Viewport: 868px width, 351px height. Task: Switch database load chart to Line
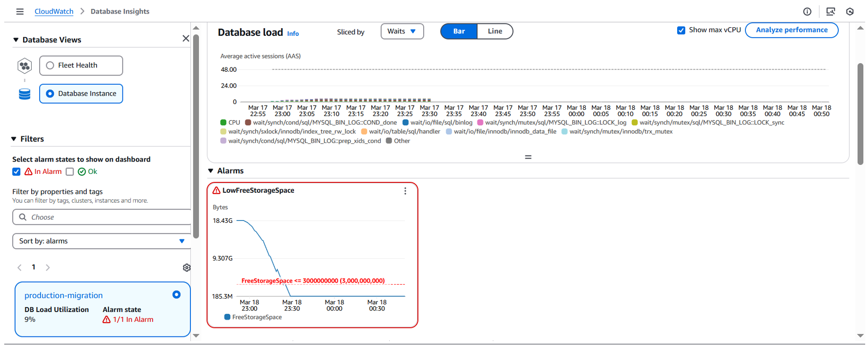coord(495,31)
